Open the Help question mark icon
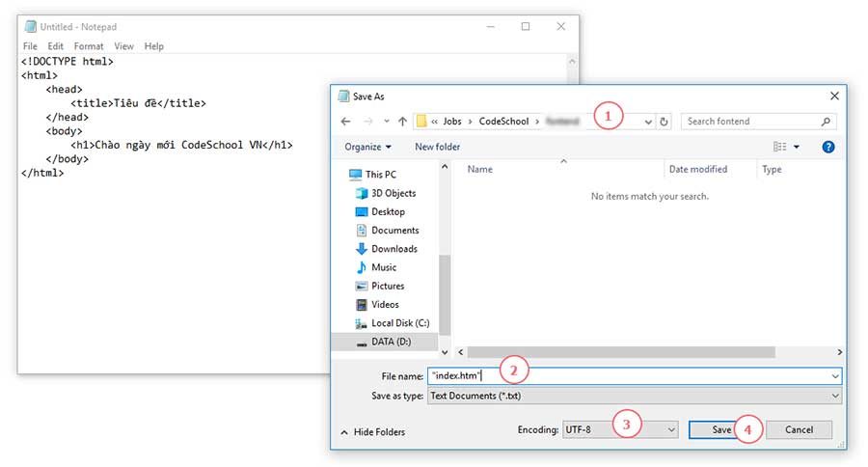The width and height of the screenshot is (868, 467). (827, 147)
